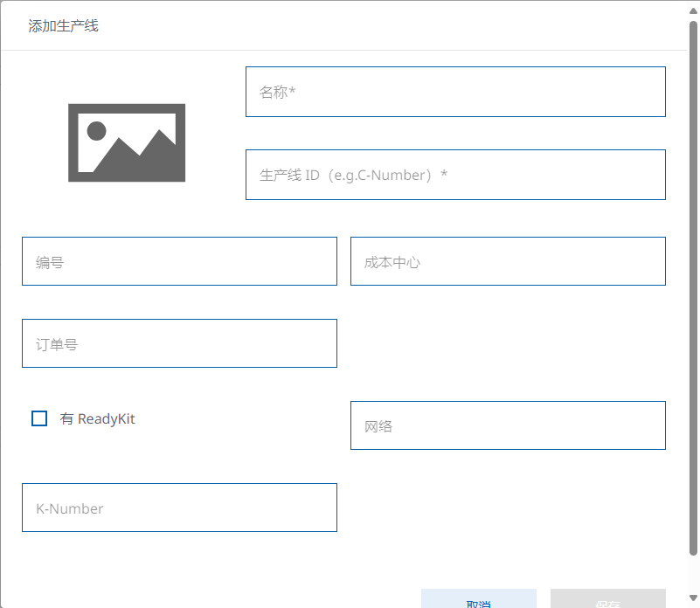This screenshot has width=700, height=608.
Task: Click the 网络 input field
Action: [x=508, y=425]
